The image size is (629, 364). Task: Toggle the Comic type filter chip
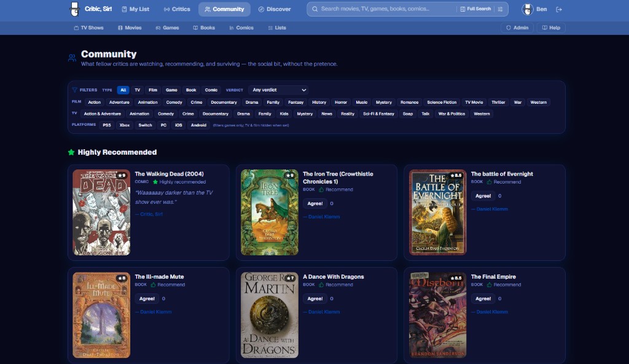click(x=211, y=90)
